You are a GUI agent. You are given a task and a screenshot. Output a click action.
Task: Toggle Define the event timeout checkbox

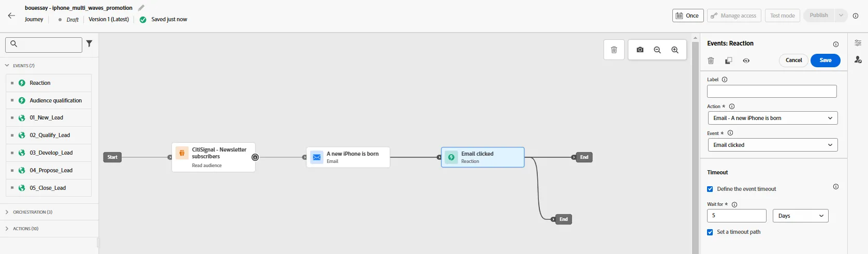coord(710,189)
